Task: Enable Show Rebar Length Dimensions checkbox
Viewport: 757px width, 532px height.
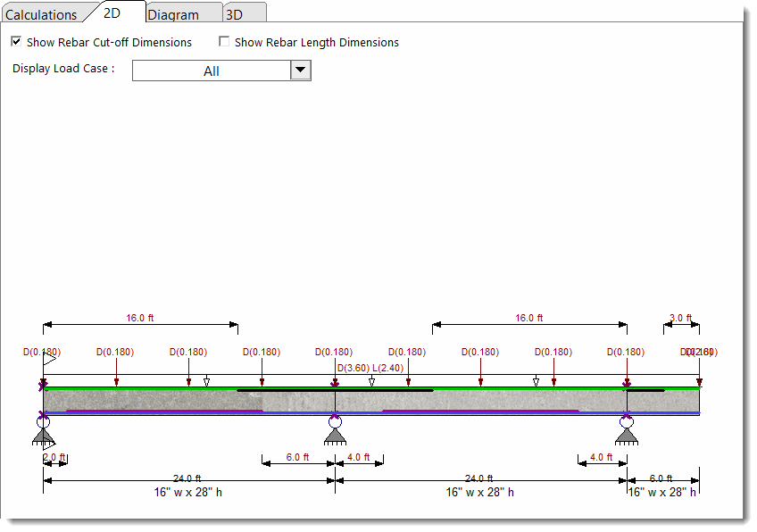Action: pyautogui.click(x=224, y=42)
